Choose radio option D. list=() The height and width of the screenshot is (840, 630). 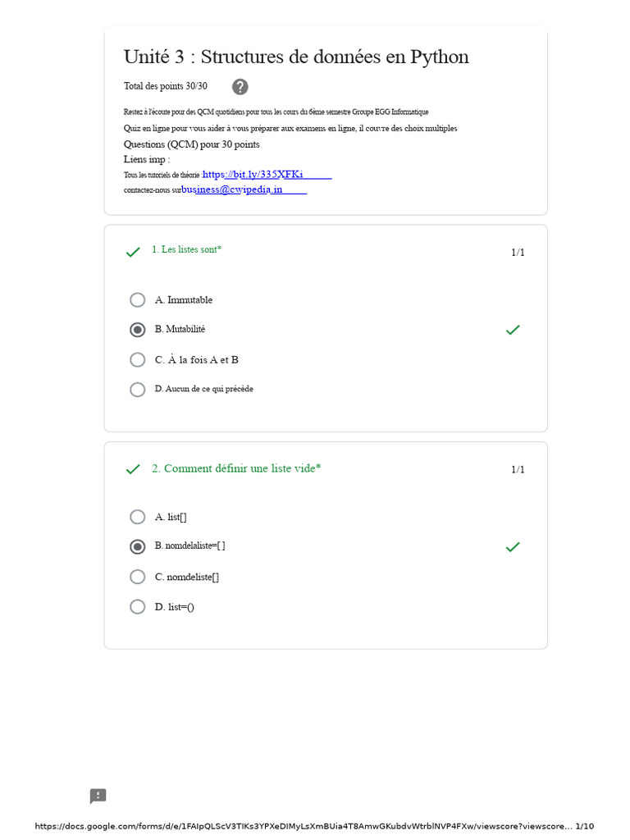pos(138,607)
